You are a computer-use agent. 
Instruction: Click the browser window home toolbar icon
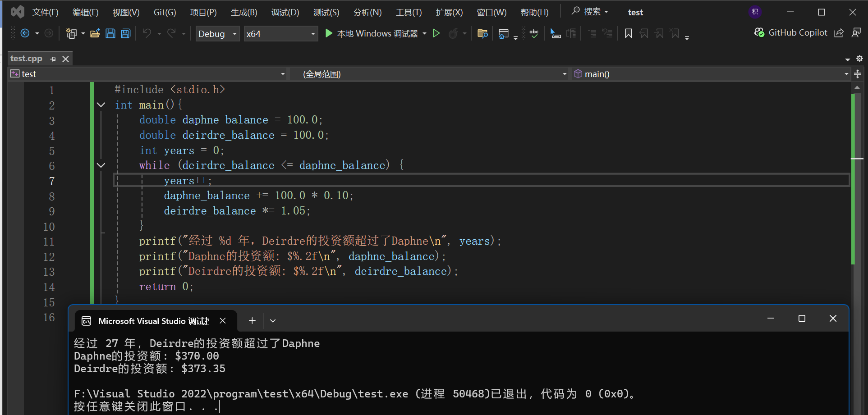pos(504,33)
